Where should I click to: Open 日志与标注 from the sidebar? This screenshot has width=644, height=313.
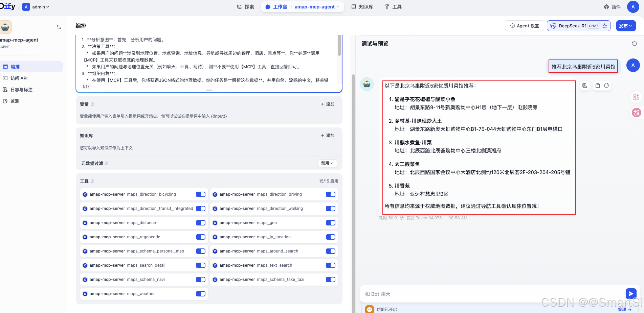(20, 89)
